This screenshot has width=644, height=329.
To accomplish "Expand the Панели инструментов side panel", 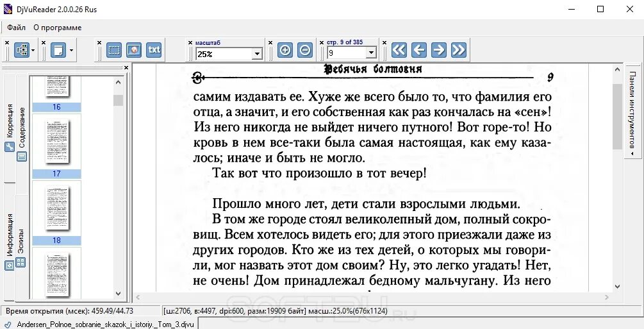I will (x=633, y=110).
